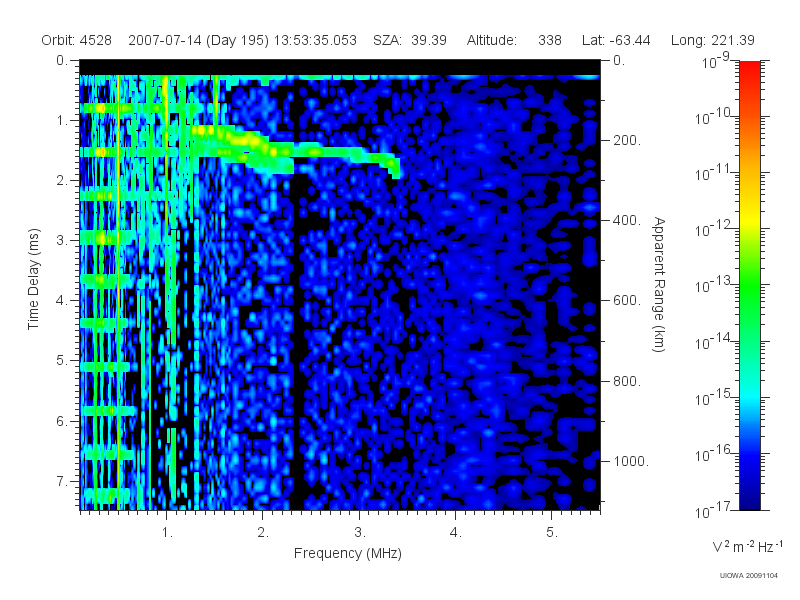This screenshot has height=600, width=800.
Task: Click the '3.' frequency axis tick label
Action: coord(360,533)
